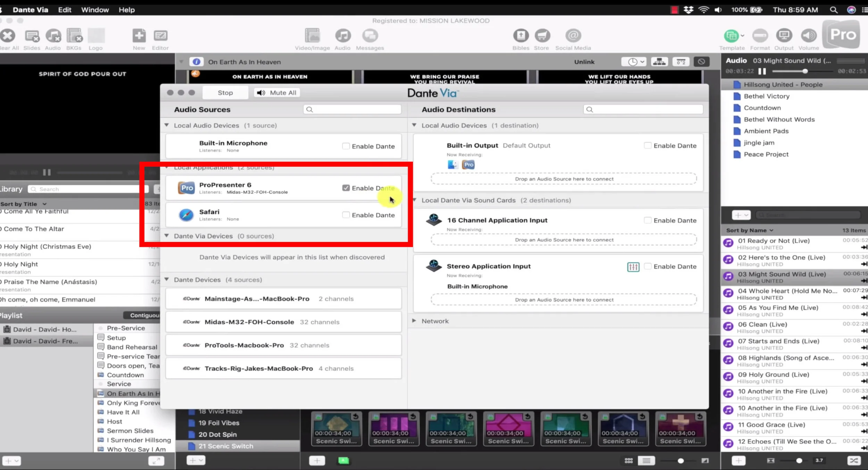The image size is (868, 470).
Task: Enable Dante for Safari source
Action: click(346, 215)
